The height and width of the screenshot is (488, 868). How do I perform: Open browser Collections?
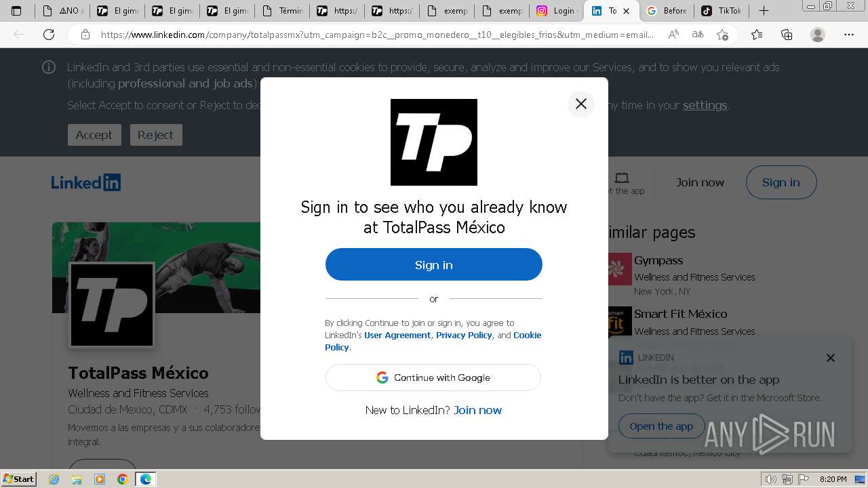[787, 35]
